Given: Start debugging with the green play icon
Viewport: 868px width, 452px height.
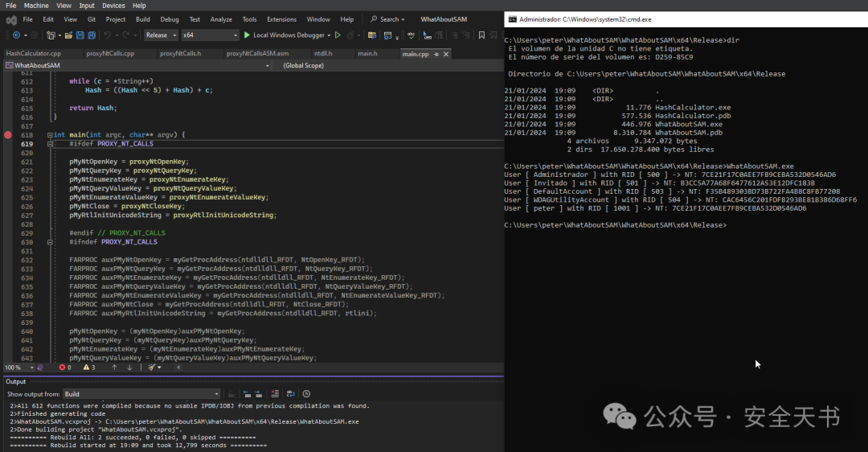Looking at the screenshot, I should pyautogui.click(x=247, y=35).
